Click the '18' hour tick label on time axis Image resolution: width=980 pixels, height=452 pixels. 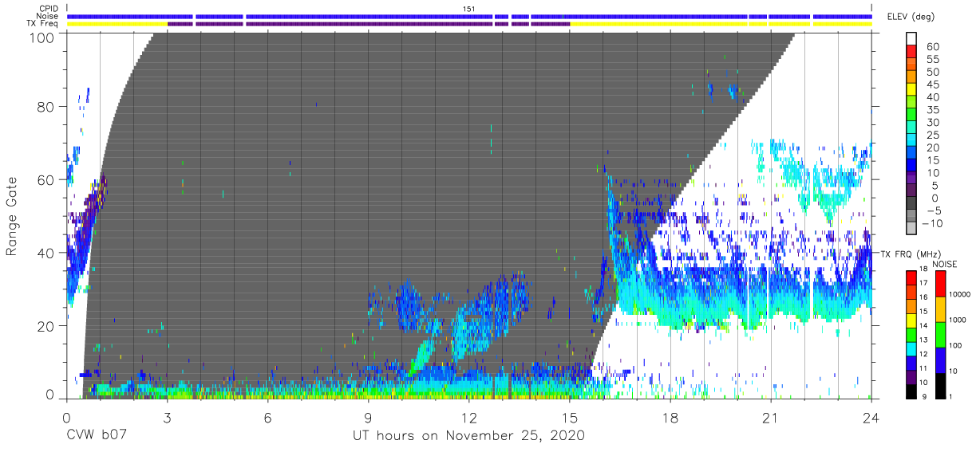pyautogui.click(x=670, y=417)
